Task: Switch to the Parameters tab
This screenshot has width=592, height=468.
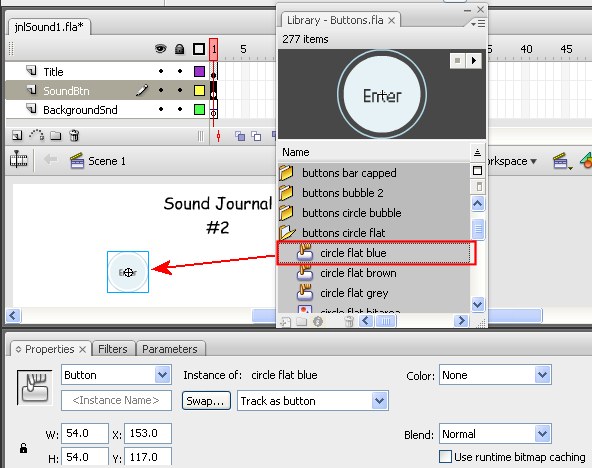Action: click(170, 349)
